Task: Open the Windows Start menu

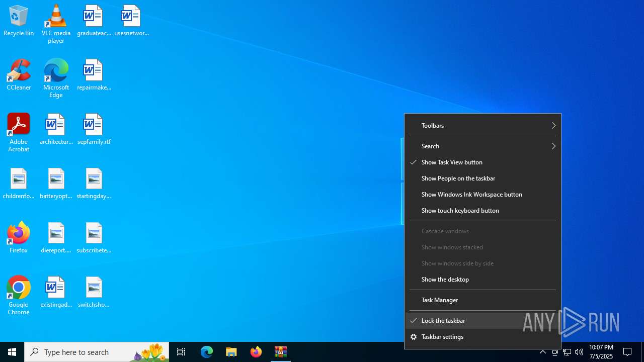Action: tap(12, 352)
